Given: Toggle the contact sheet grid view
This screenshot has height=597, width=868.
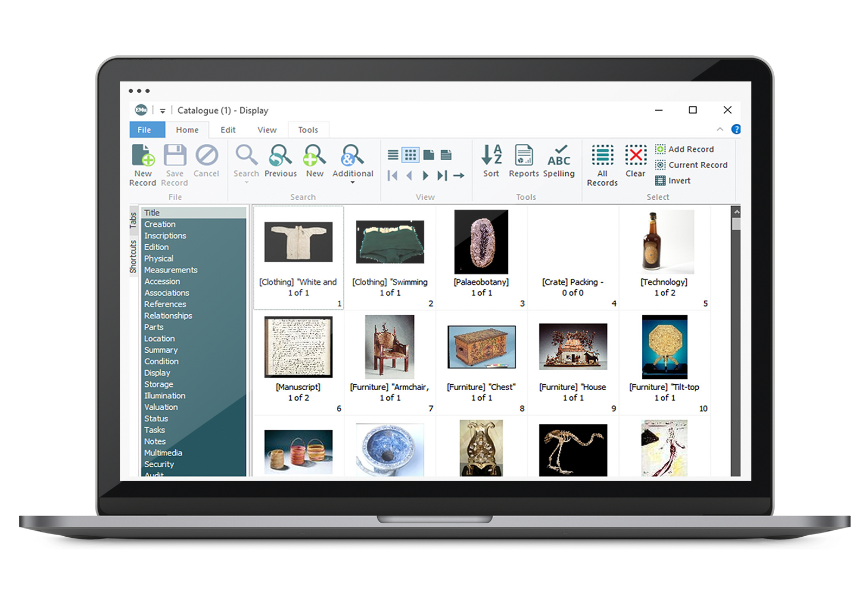Looking at the screenshot, I should coord(411,155).
